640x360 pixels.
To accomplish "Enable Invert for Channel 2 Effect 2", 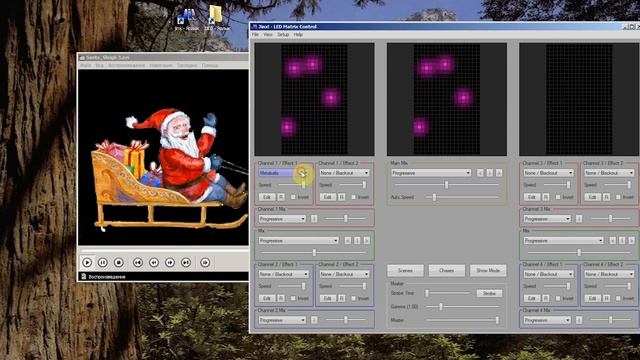I will coord(353,298).
